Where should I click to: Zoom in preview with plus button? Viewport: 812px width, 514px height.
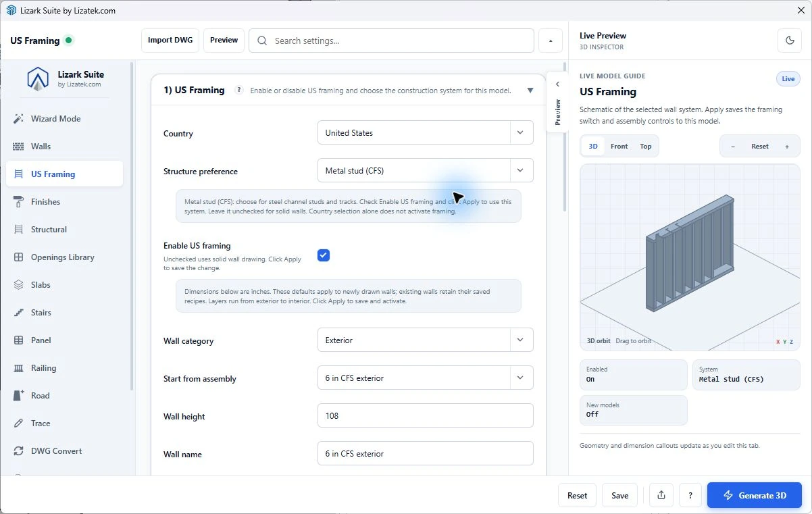click(787, 147)
